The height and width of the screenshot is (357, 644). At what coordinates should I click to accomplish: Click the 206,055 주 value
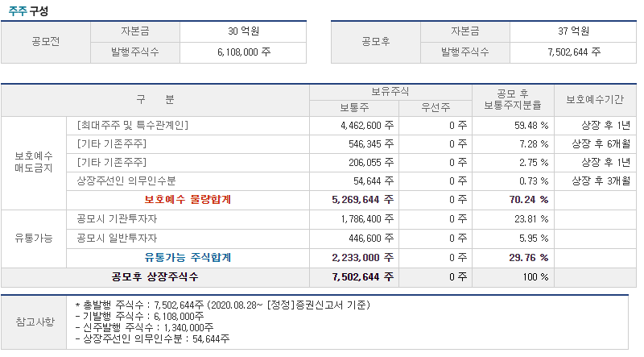coord(371,163)
